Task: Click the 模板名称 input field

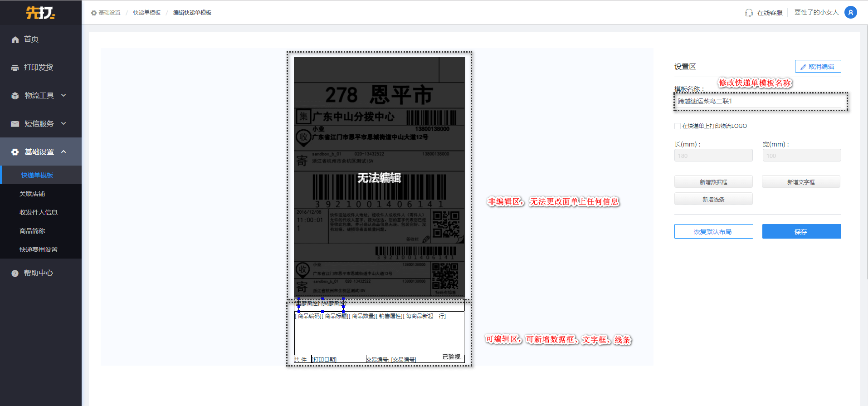Action: pos(757,101)
